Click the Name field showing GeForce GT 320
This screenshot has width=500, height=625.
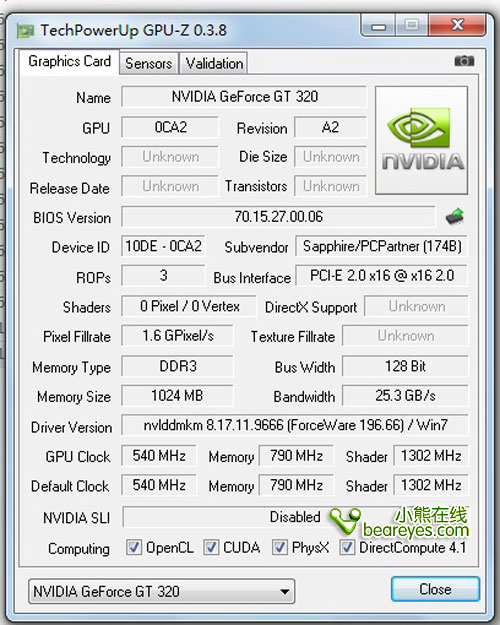(x=244, y=96)
